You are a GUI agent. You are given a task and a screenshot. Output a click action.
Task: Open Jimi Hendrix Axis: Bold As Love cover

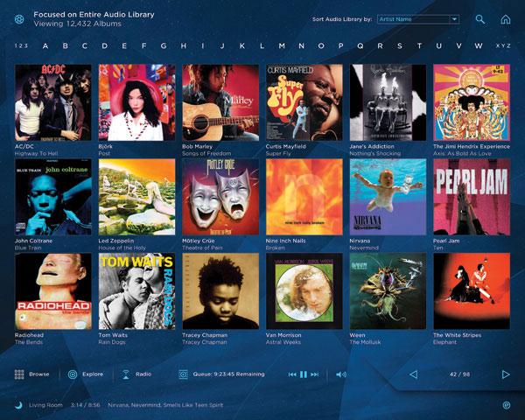click(472, 102)
